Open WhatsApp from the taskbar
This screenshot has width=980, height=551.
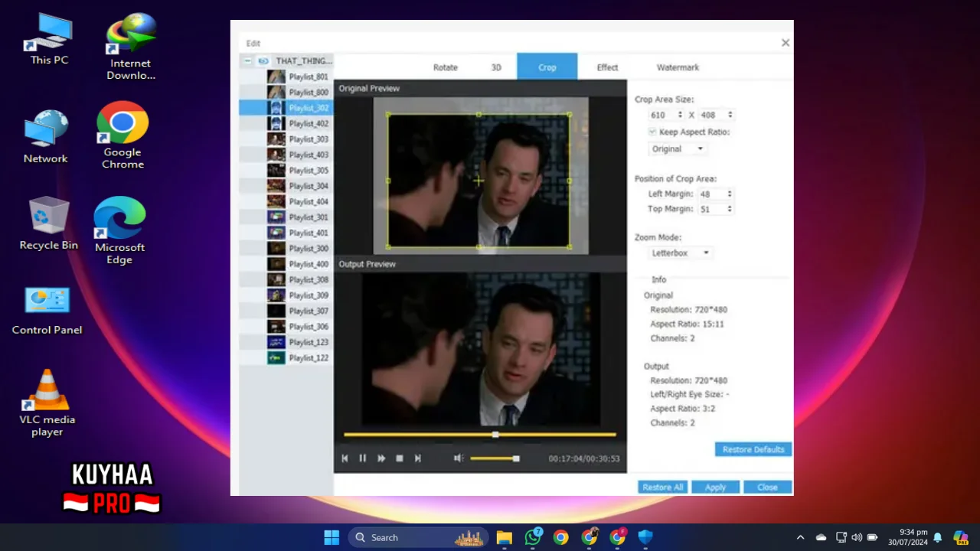[533, 537]
